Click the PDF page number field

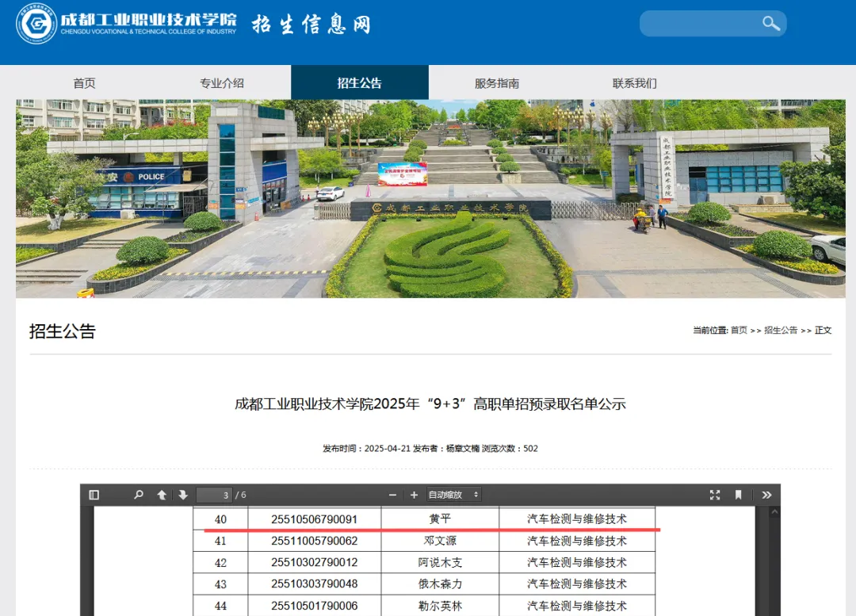pos(214,495)
